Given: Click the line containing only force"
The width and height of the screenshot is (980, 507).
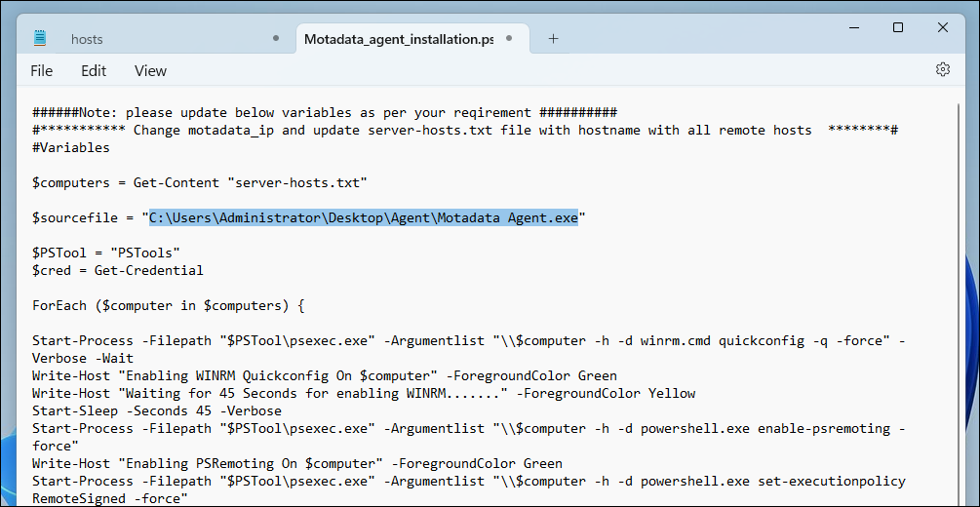Looking at the screenshot, I should click(x=56, y=446).
